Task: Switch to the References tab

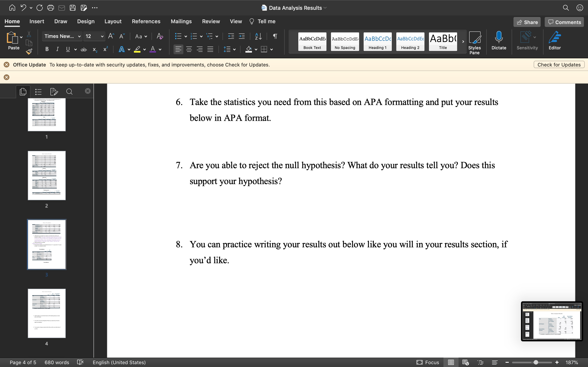Action: click(x=146, y=22)
